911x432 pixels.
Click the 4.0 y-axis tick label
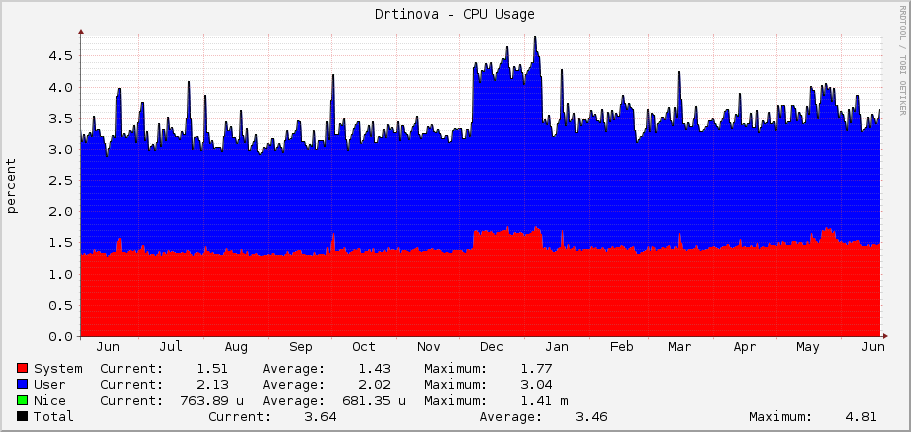click(x=59, y=88)
